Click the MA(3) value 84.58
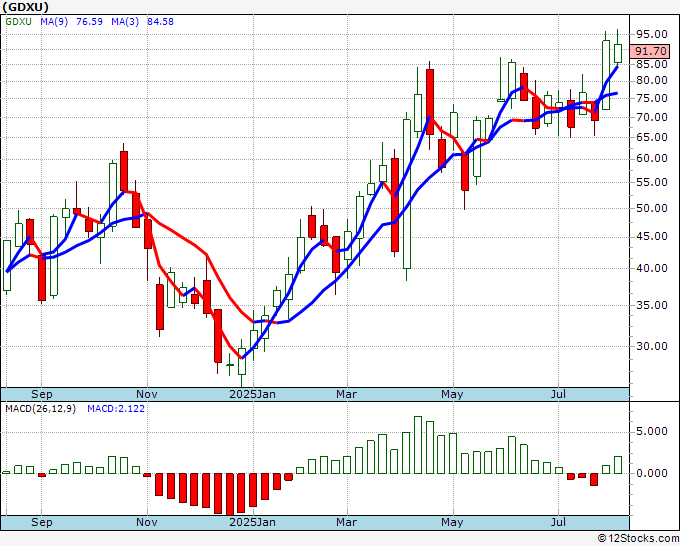This screenshot has height=546, width=680. click(160, 22)
